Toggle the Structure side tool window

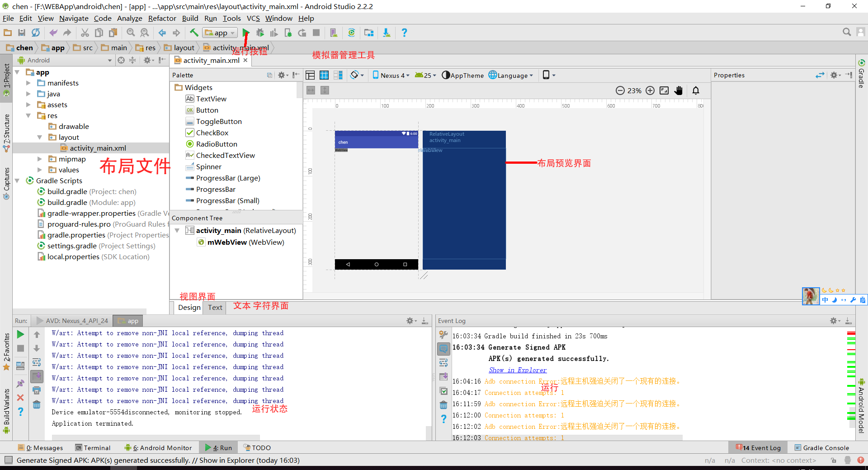tap(6, 133)
